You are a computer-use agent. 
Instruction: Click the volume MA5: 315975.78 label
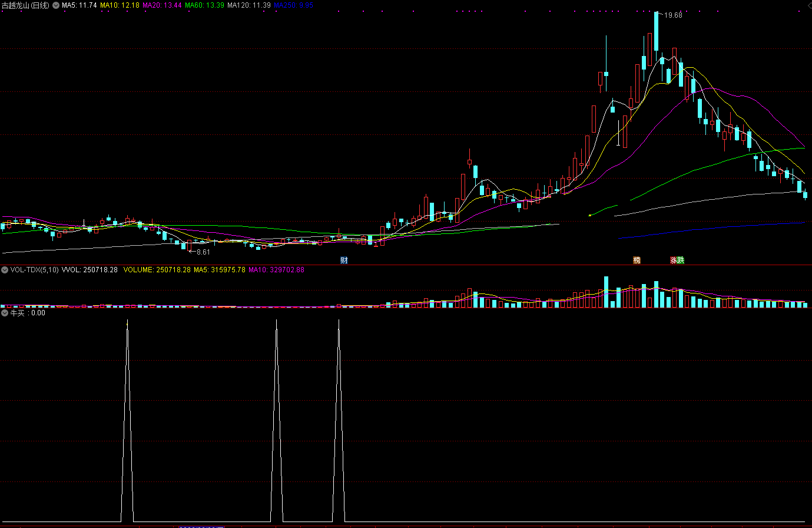click(220, 270)
